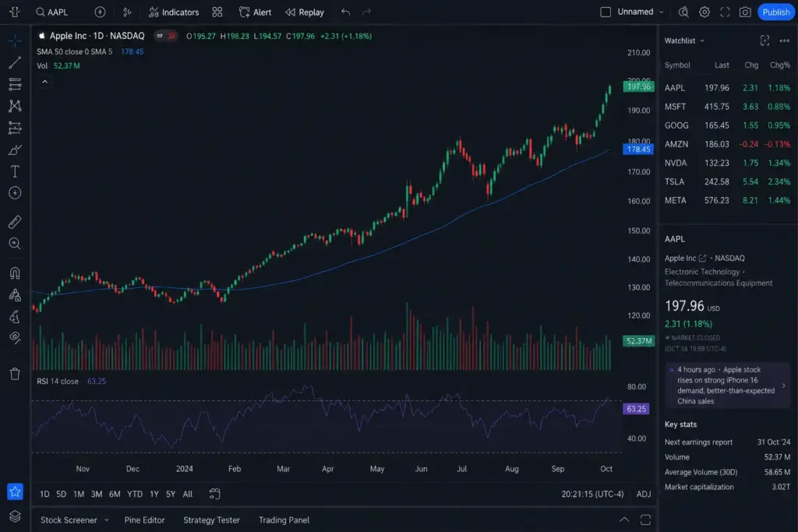Enter fullscreen chart mode

(725, 12)
